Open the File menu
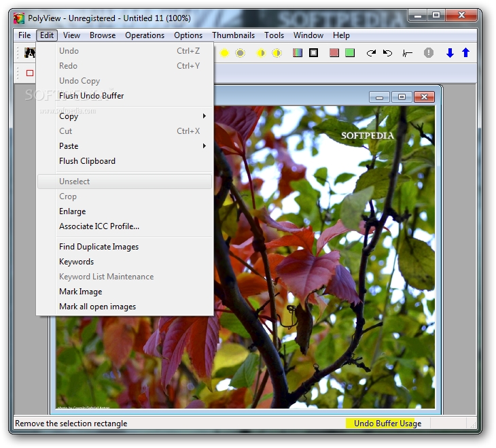 point(24,35)
